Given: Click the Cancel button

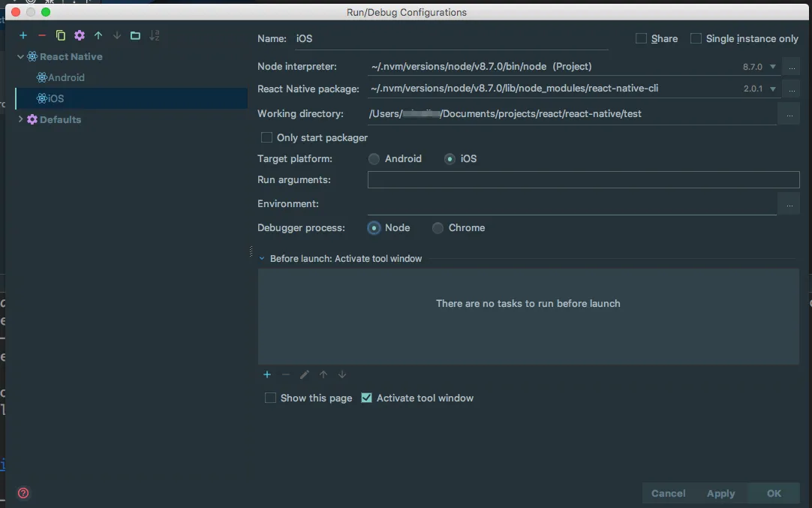Looking at the screenshot, I should pyautogui.click(x=668, y=493).
